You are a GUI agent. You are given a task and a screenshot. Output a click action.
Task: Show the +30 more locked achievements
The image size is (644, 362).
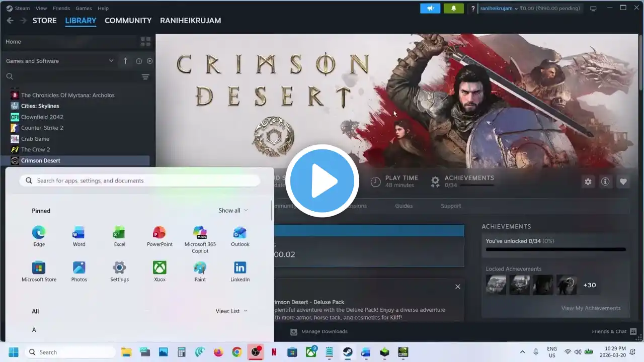click(589, 285)
